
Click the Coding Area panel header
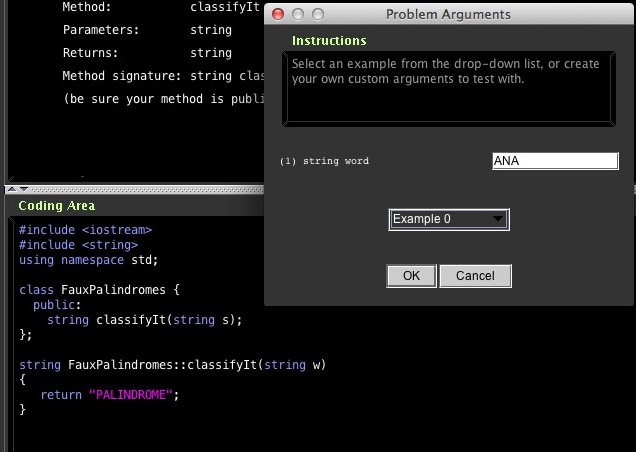(57, 206)
